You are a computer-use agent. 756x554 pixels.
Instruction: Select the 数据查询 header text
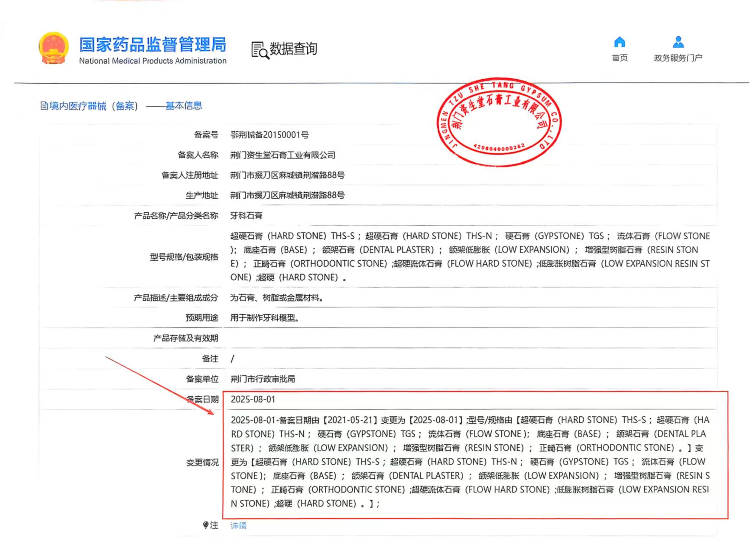(x=293, y=49)
